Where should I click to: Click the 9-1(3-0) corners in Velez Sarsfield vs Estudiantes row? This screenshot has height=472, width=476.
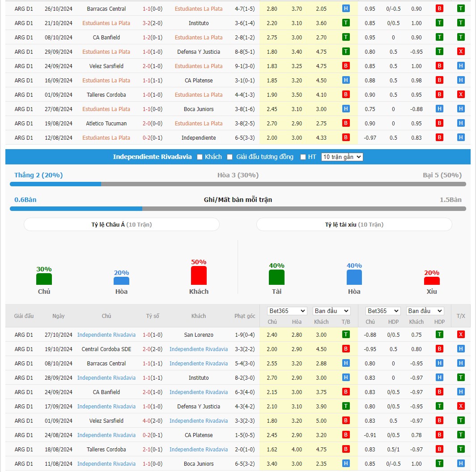pyautogui.click(x=245, y=66)
